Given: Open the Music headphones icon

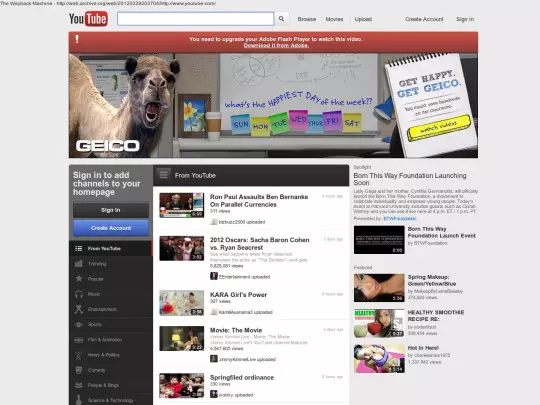Looking at the screenshot, I should tap(79, 294).
